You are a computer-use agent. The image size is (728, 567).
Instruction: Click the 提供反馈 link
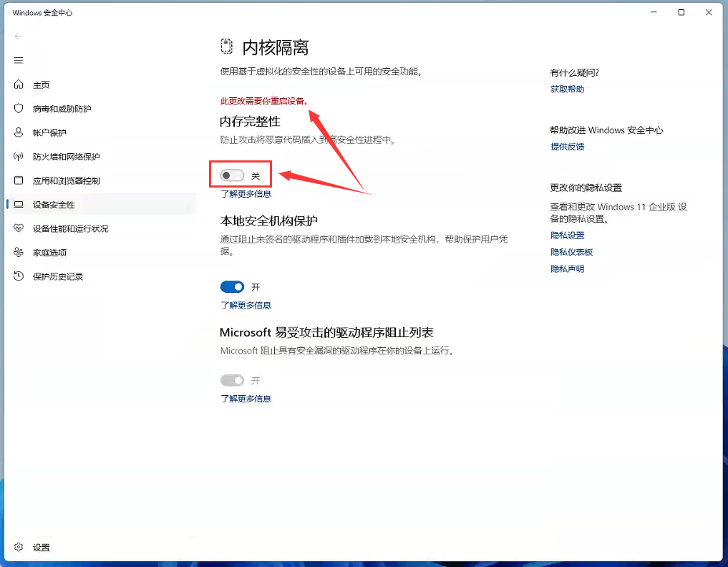point(567,147)
